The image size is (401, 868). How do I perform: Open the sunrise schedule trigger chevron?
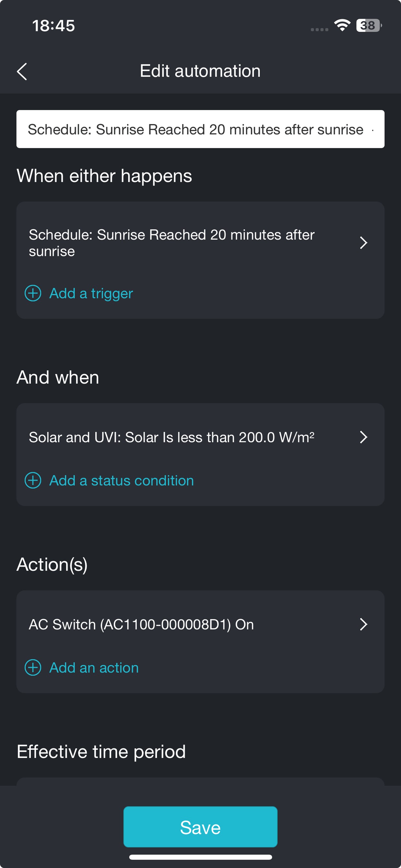(x=363, y=243)
